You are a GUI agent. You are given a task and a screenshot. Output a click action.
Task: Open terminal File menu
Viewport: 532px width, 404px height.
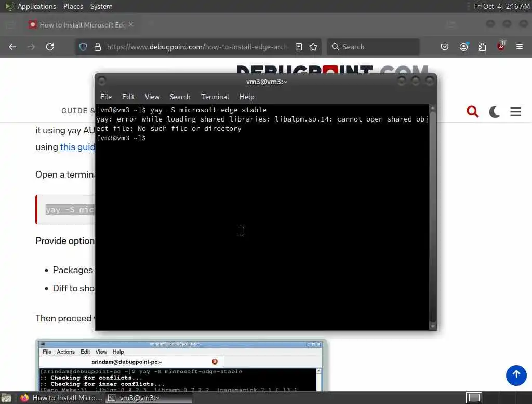coord(106,97)
